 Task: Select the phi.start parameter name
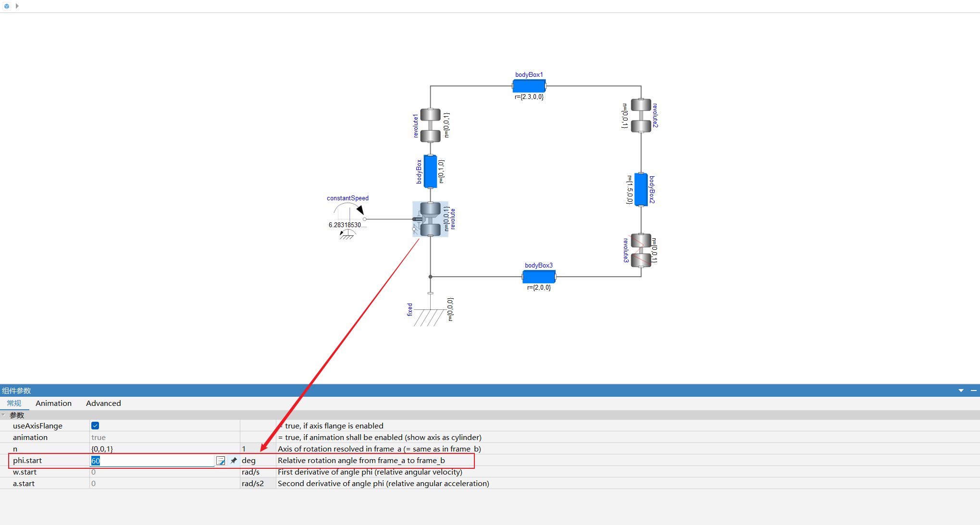click(x=27, y=461)
